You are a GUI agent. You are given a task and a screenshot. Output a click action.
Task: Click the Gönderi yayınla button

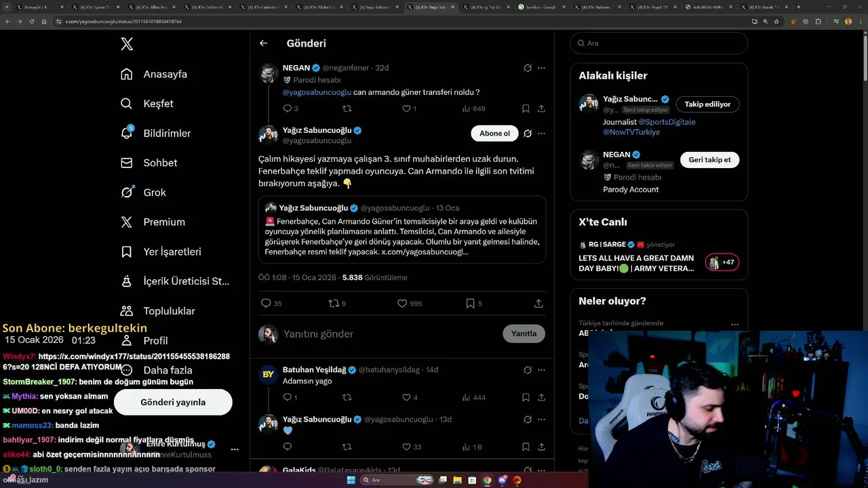tap(173, 402)
